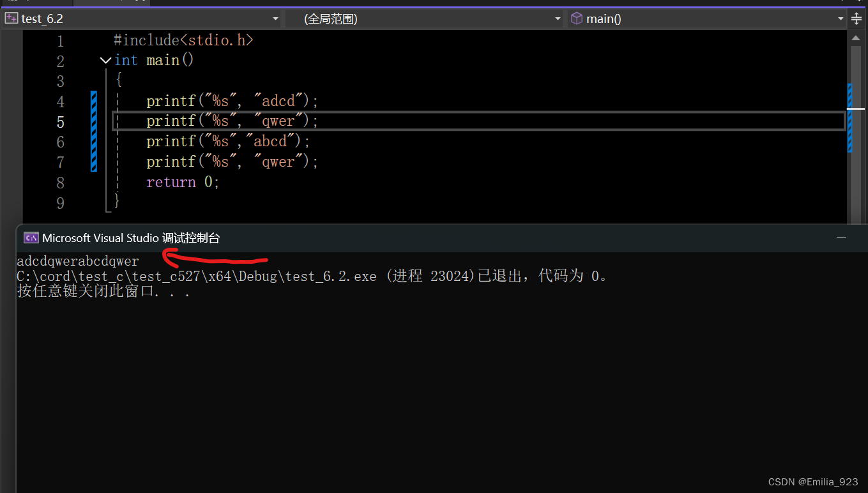This screenshot has width=868, height=493.
Task: Click the "按任意键关闭此窗口" console line
Action: [103, 292]
